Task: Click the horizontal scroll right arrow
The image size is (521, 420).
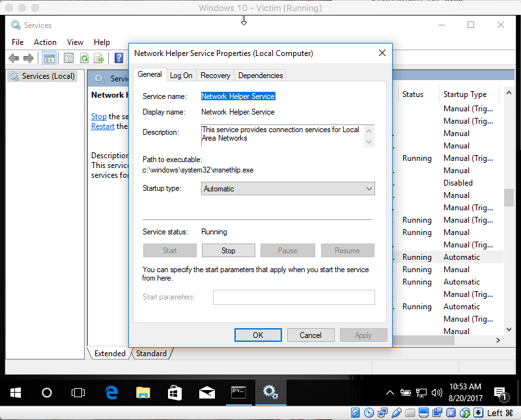Action: [x=498, y=340]
